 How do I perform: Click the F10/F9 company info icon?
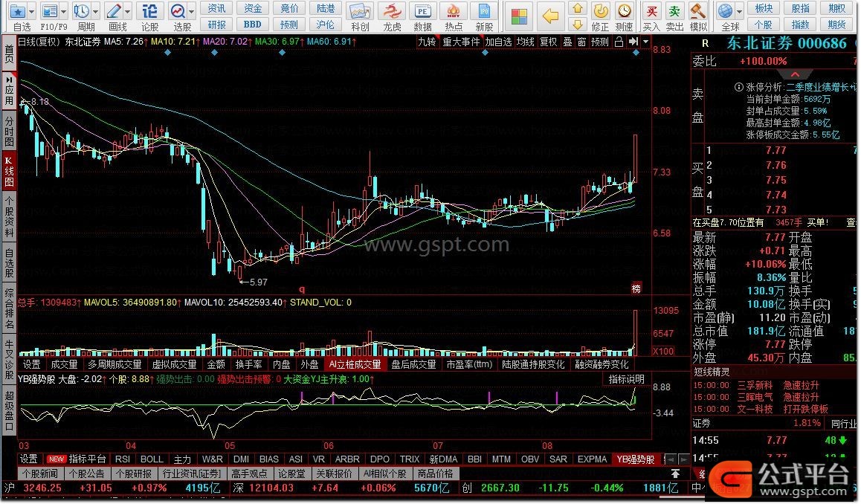(x=49, y=11)
